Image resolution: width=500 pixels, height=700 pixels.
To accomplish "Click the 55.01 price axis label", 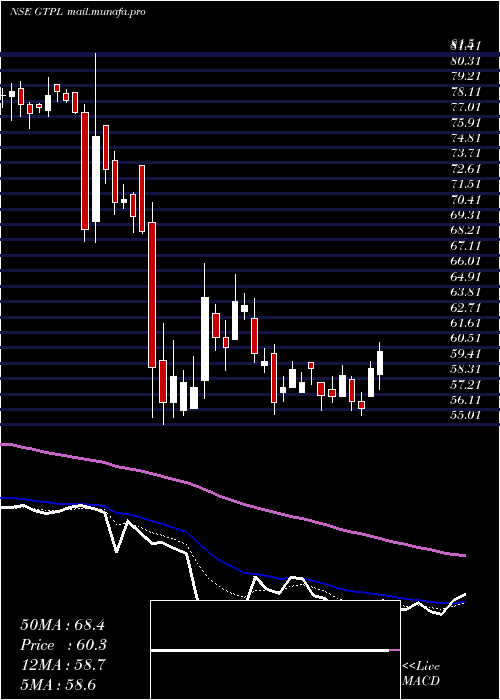I will [466, 415].
